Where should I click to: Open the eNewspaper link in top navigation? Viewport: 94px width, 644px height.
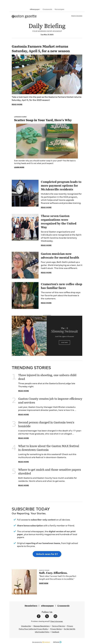(x=35, y=9)
